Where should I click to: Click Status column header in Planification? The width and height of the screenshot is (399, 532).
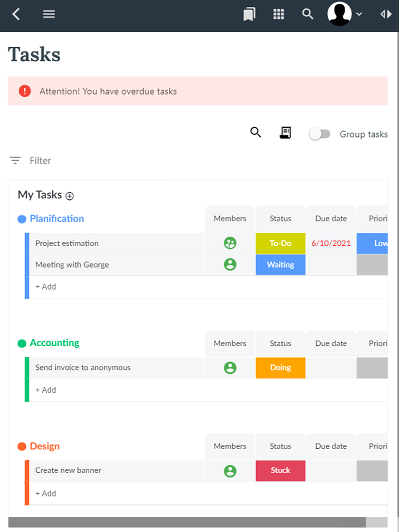[x=280, y=219]
